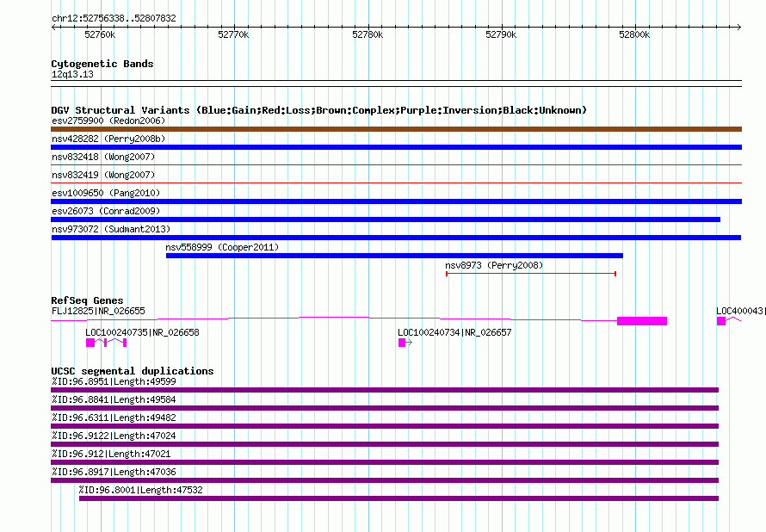766x532 pixels.
Task: Click the 52800k ruler tick label
Action: (634, 34)
